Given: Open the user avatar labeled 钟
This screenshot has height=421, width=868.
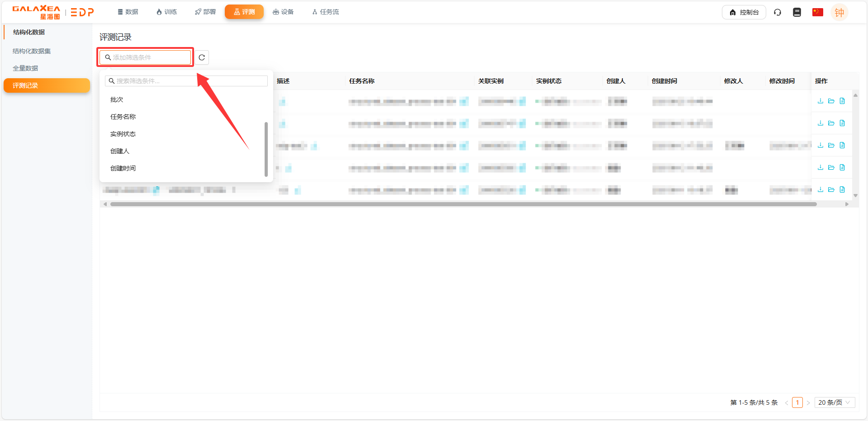Looking at the screenshot, I should (839, 12).
